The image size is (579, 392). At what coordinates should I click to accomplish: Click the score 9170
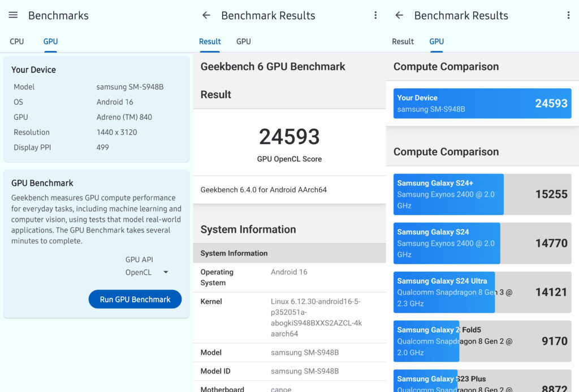click(x=555, y=341)
